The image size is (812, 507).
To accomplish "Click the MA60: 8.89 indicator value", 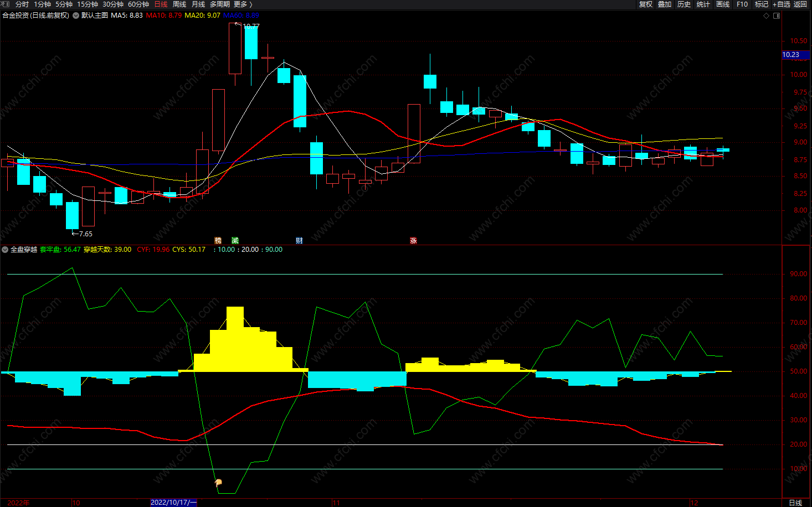I will point(241,15).
